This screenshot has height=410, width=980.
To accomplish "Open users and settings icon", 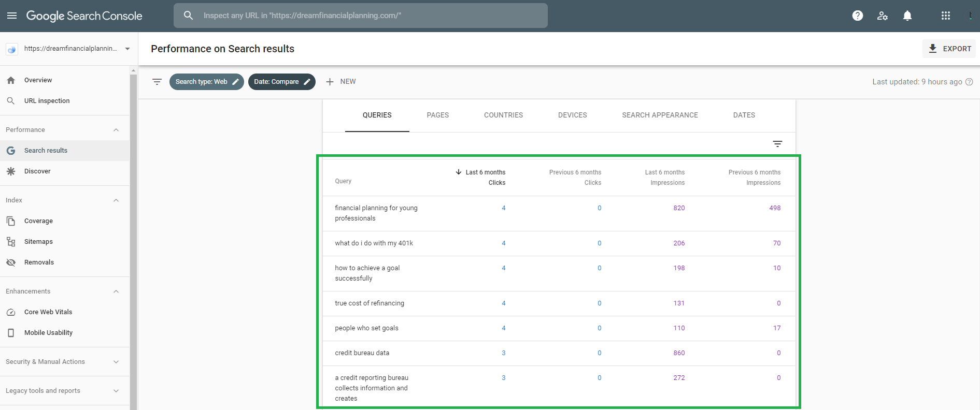I will click(883, 16).
